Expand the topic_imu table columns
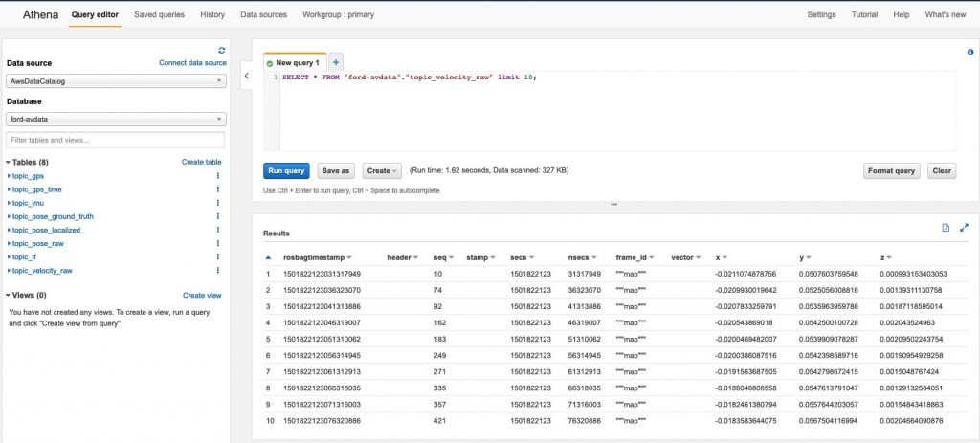 (10, 203)
